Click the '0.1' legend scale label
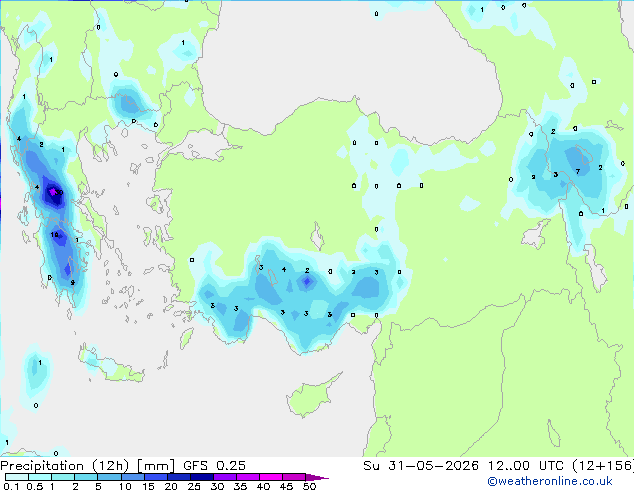 pyautogui.click(x=11, y=486)
